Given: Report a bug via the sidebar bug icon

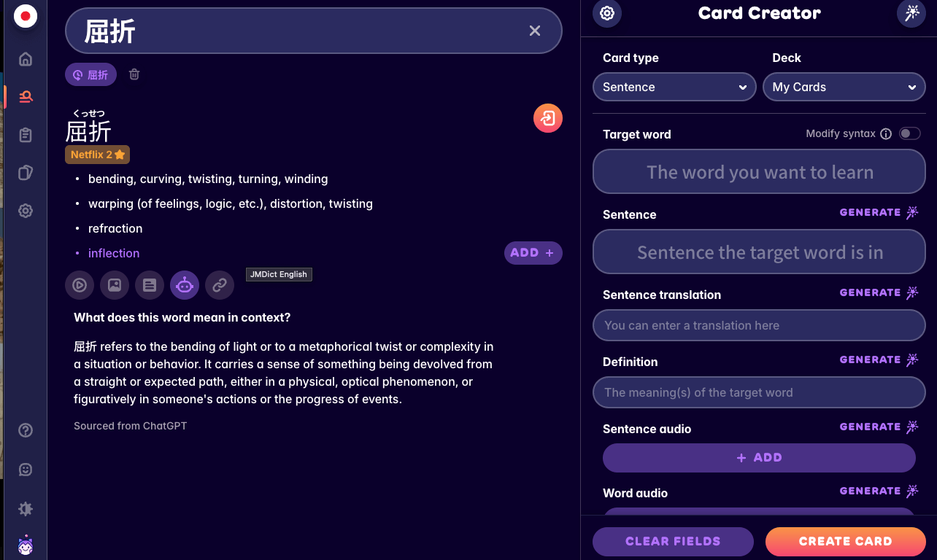Looking at the screenshot, I should [x=25, y=509].
